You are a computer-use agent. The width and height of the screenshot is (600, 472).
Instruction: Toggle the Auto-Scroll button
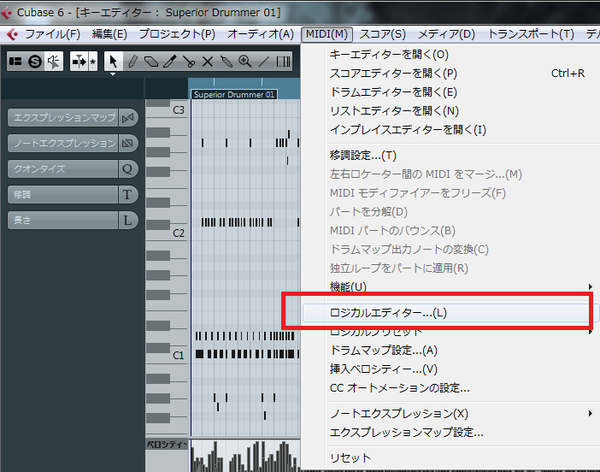(x=79, y=61)
